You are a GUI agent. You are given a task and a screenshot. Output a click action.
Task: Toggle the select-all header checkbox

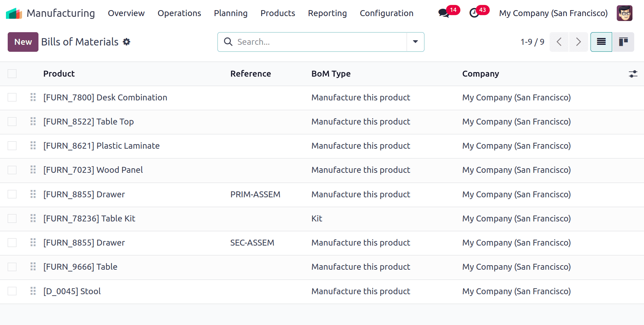coord(12,73)
